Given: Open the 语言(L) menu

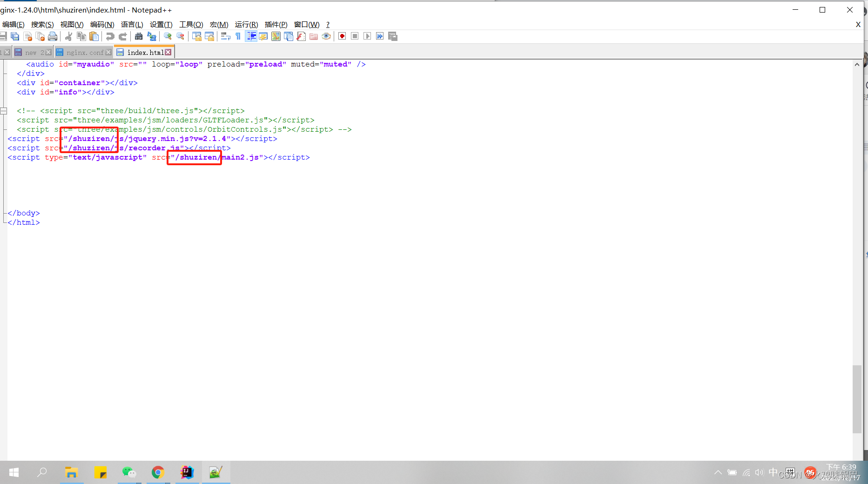Looking at the screenshot, I should pyautogui.click(x=132, y=25).
